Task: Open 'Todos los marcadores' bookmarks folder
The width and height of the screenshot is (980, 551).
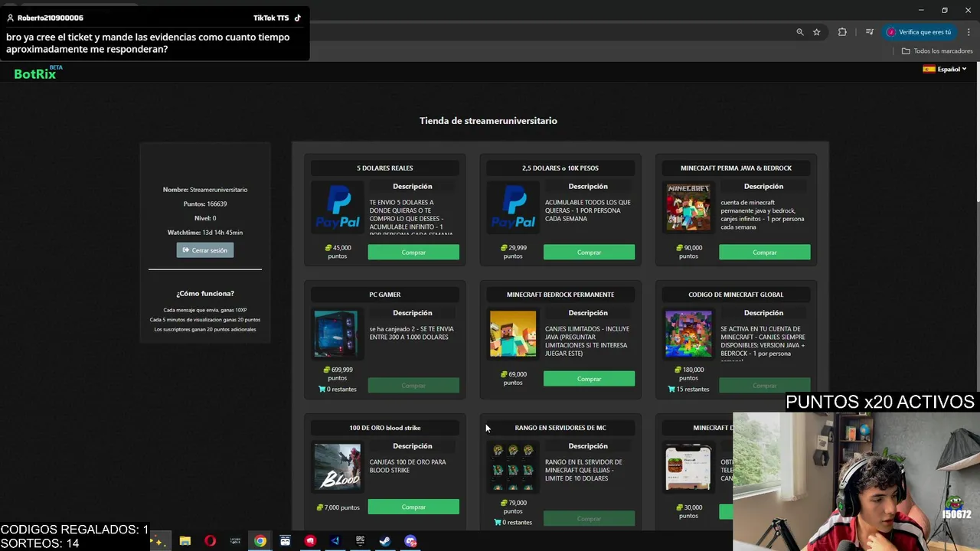Action: 937,51
